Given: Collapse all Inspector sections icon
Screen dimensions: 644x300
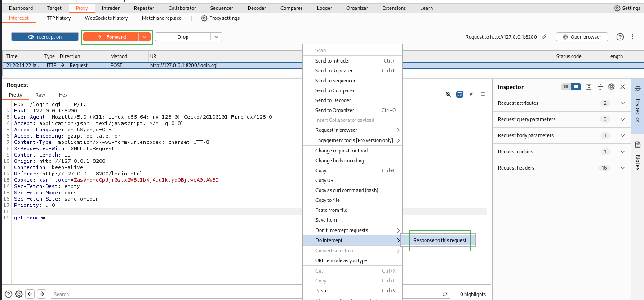Looking at the screenshot, I should pos(600,87).
